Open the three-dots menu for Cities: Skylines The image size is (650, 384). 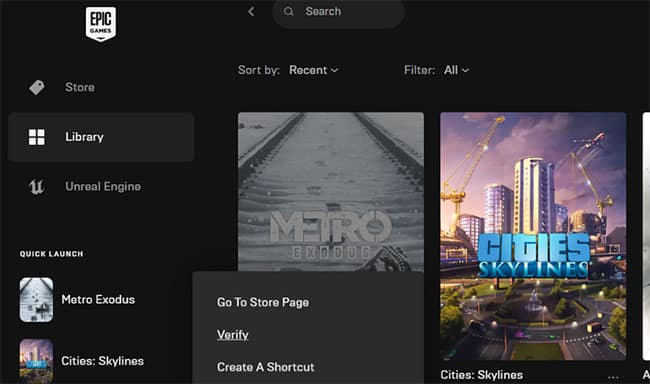(613, 377)
